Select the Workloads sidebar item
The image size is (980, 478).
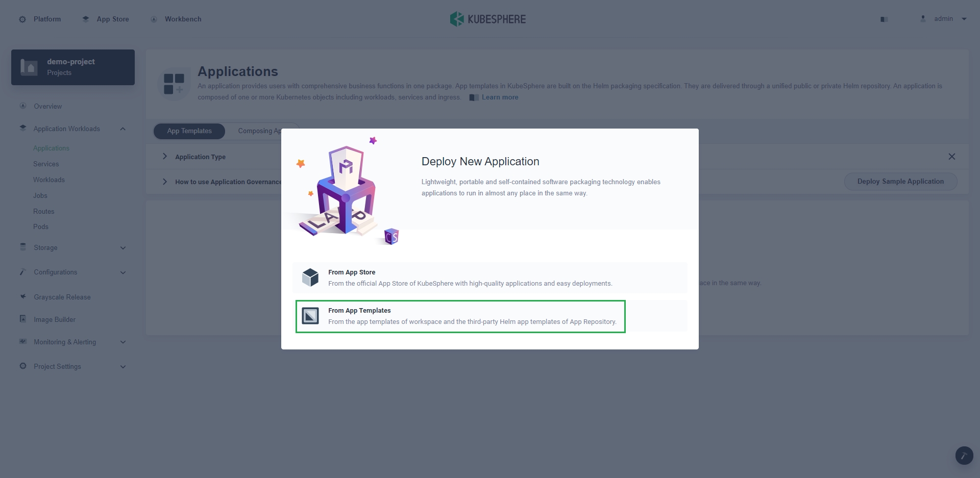[x=49, y=180]
